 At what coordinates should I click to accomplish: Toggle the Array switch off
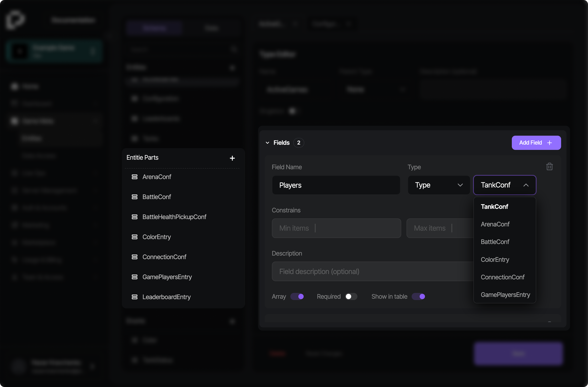coord(297,297)
